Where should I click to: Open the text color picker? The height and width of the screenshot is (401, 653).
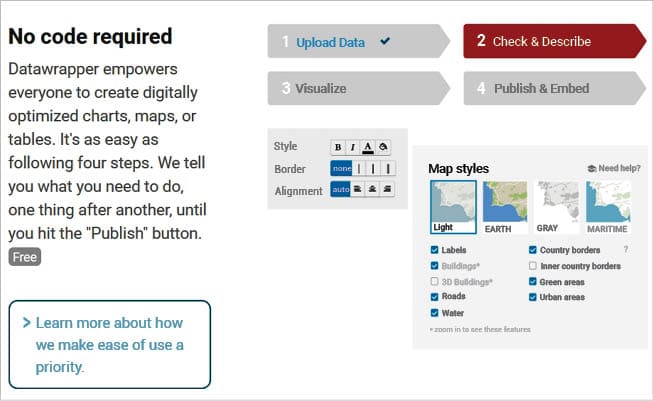pos(368,146)
